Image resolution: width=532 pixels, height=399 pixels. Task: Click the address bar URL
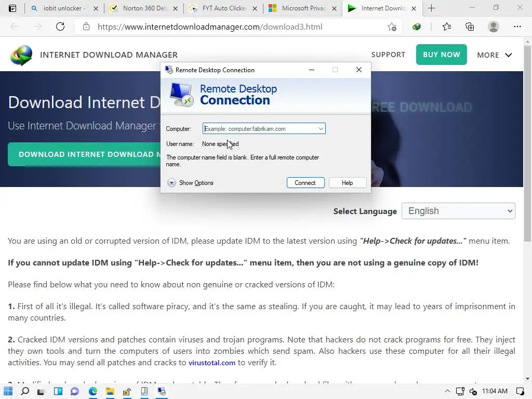pyautogui.click(x=210, y=27)
